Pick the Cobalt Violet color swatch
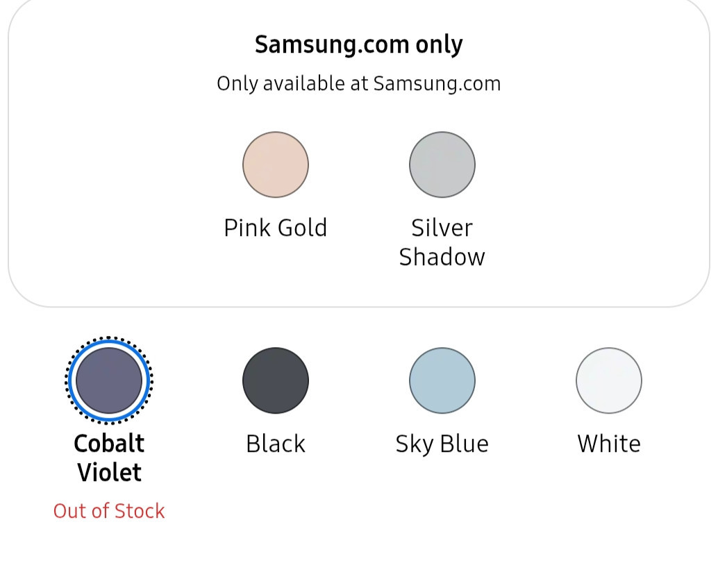The image size is (718, 588). click(109, 380)
